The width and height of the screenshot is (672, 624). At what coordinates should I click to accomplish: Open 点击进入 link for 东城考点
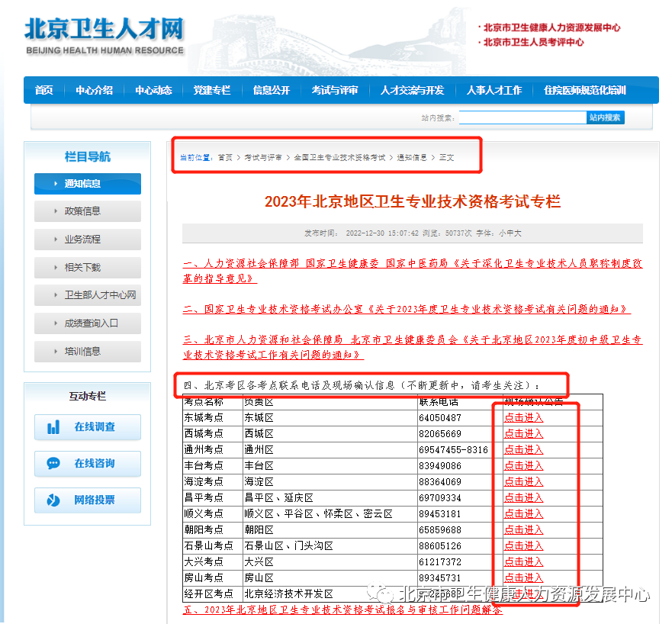click(523, 417)
